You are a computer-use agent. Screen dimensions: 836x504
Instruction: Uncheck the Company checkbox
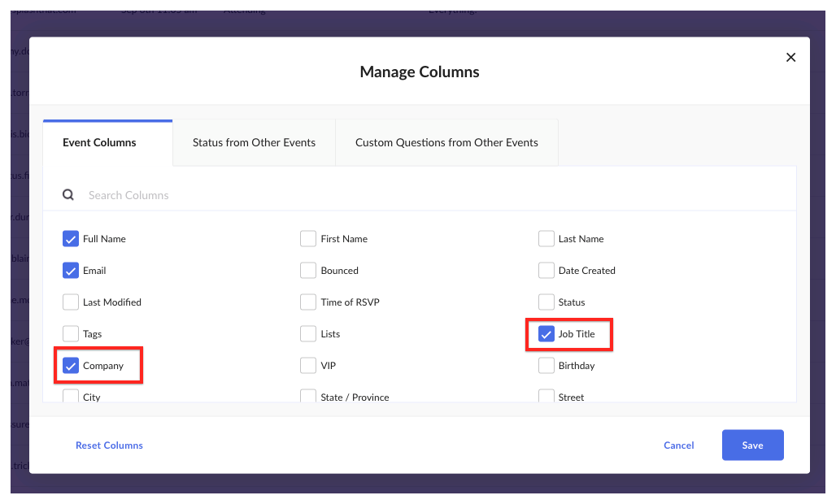coord(71,366)
